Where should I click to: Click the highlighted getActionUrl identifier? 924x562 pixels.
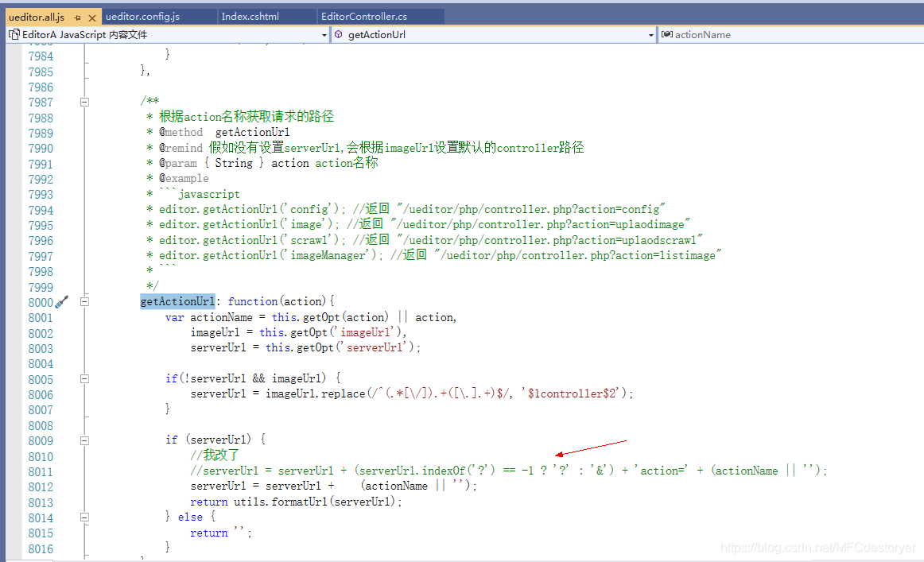click(177, 301)
